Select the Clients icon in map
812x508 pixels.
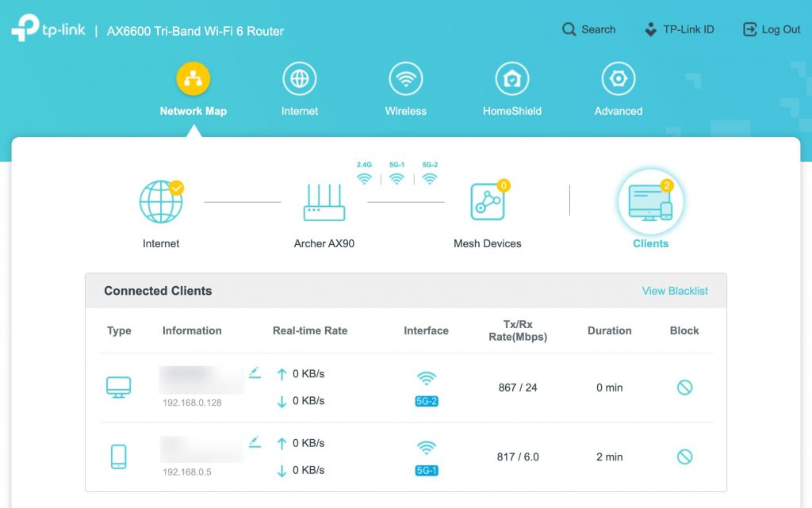point(650,202)
